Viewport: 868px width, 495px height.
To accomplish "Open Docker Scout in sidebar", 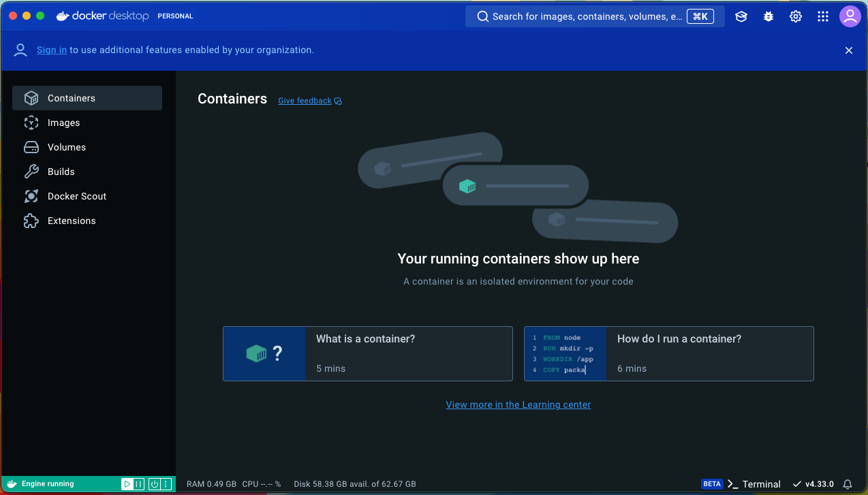I will click(x=87, y=196).
